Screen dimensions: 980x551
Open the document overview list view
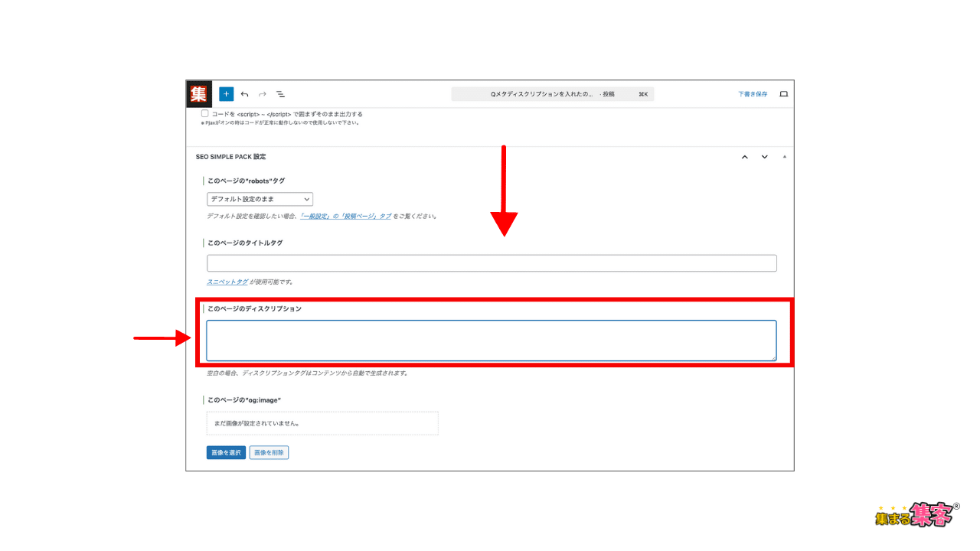[280, 94]
